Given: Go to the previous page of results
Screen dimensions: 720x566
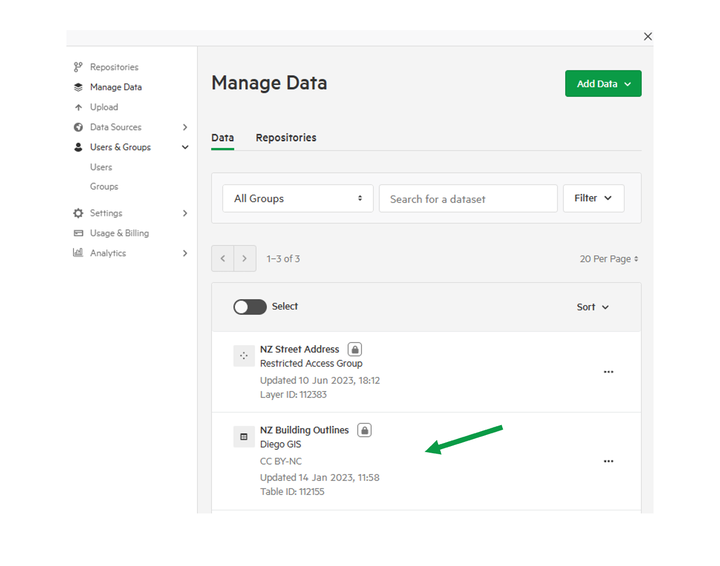Looking at the screenshot, I should 223,258.
